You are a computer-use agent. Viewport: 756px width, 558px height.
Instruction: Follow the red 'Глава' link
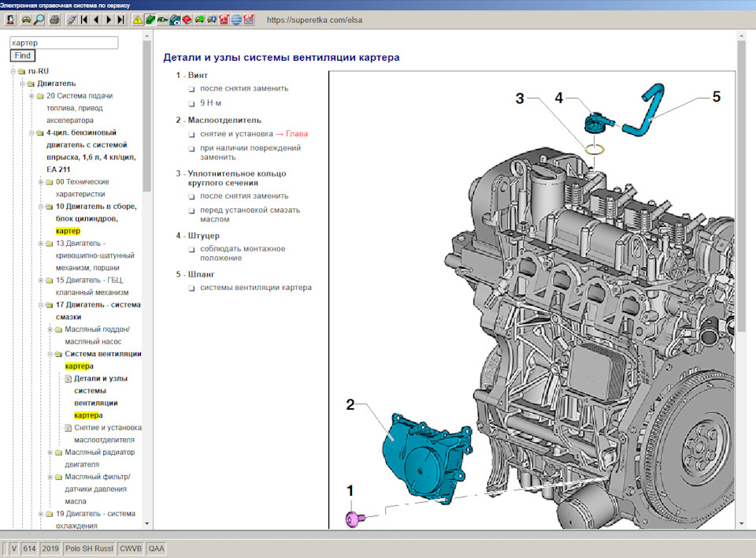297,134
